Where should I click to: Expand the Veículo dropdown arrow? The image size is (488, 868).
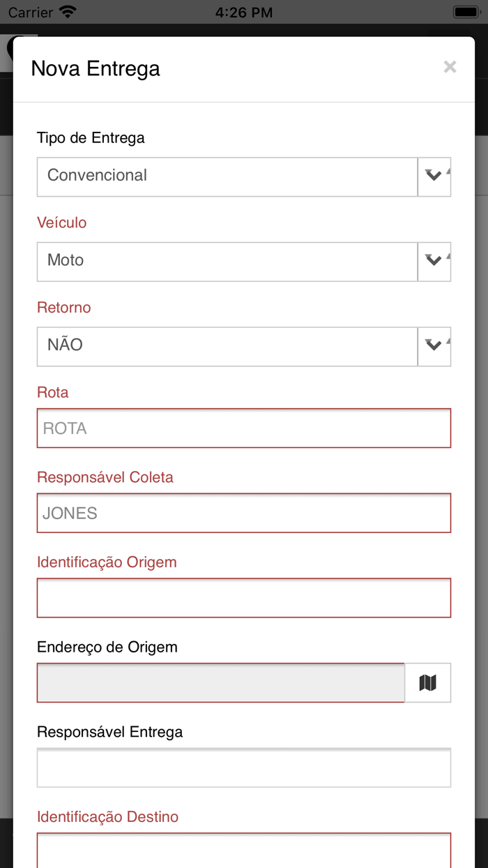[x=434, y=262]
